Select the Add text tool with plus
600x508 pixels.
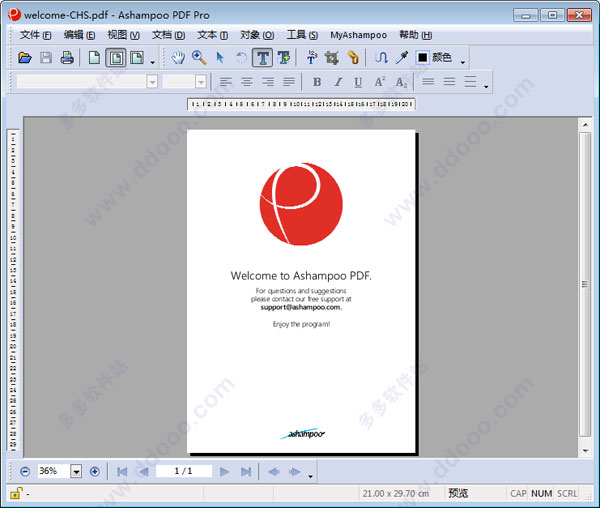pyautogui.click(x=284, y=58)
